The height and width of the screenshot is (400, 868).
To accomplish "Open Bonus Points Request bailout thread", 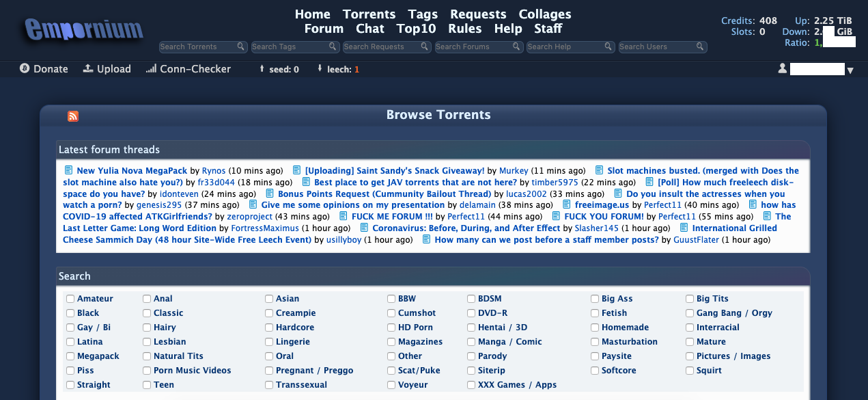I will (385, 194).
